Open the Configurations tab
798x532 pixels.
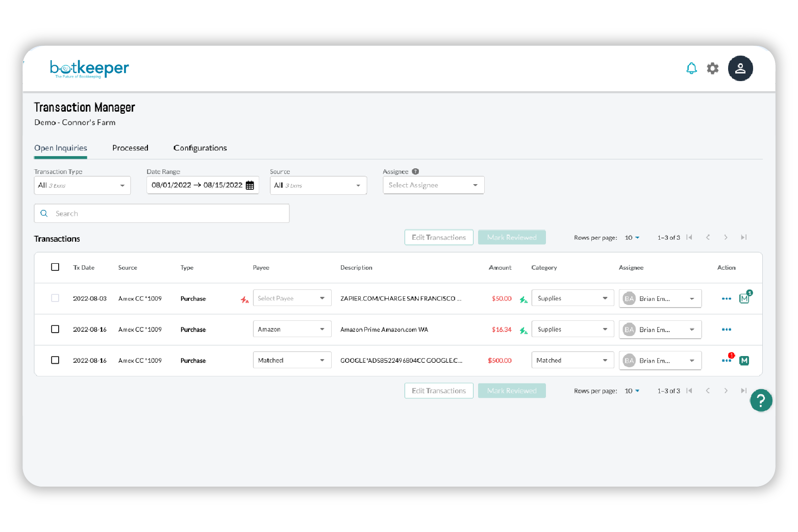[x=199, y=148]
